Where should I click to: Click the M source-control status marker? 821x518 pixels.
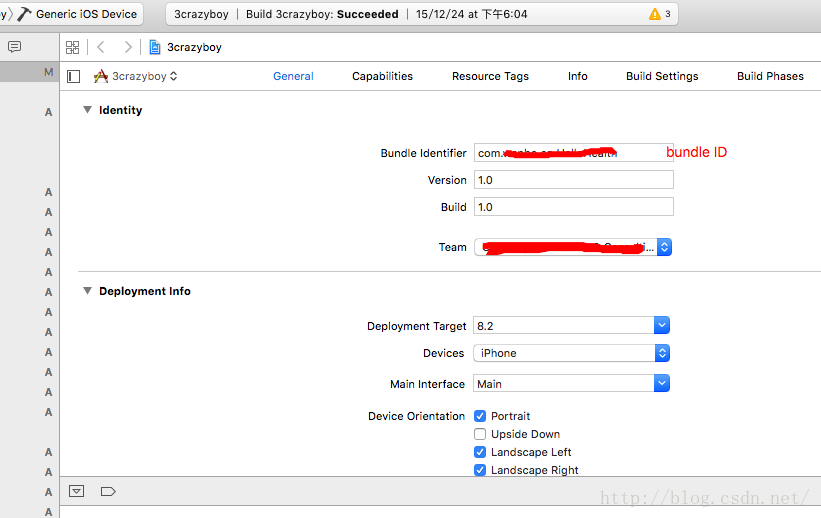click(x=49, y=72)
